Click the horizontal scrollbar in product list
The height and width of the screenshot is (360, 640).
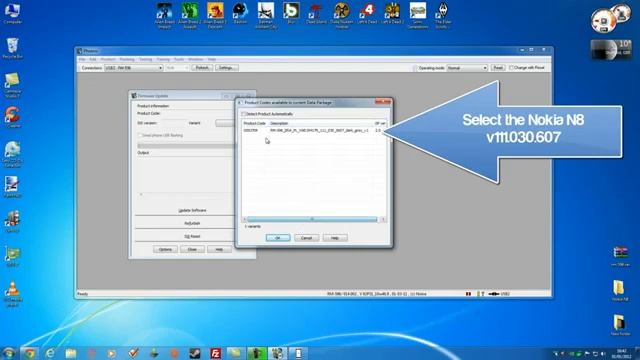(x=312, y=220)
